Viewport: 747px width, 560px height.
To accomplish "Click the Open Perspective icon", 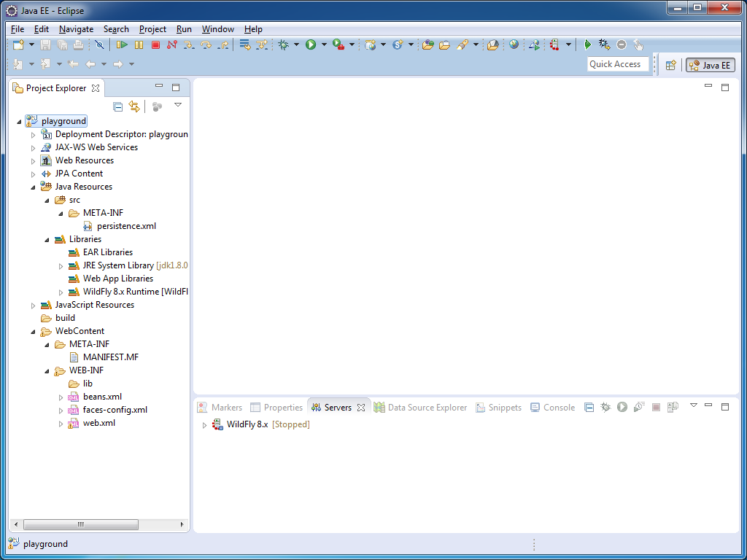I will coord(671,65).
